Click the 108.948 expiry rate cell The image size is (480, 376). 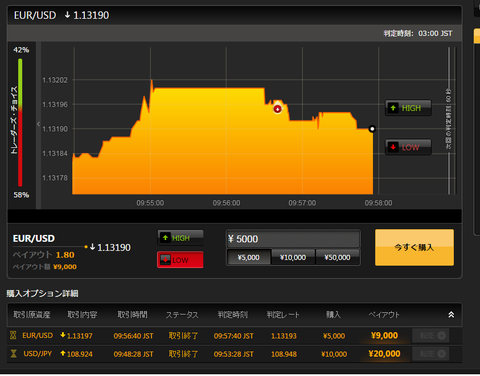[x=284, y=354]
